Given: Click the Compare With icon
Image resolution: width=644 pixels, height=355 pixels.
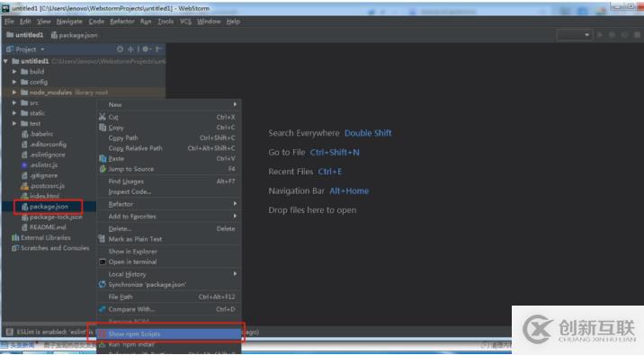Looking at the screenshot, I should [x=103, y=309].
